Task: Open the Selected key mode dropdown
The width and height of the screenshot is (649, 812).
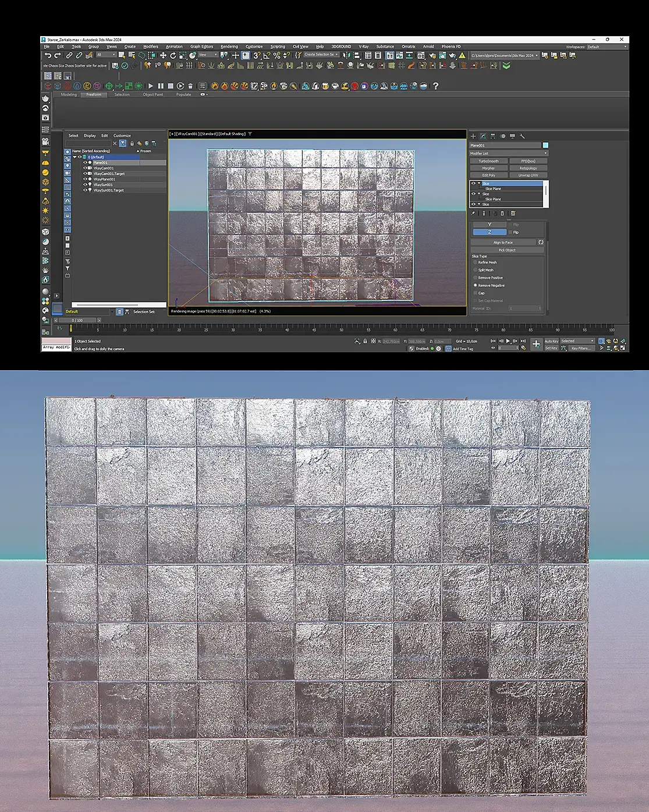Action: pyautogui.click(x=577, y=341)
